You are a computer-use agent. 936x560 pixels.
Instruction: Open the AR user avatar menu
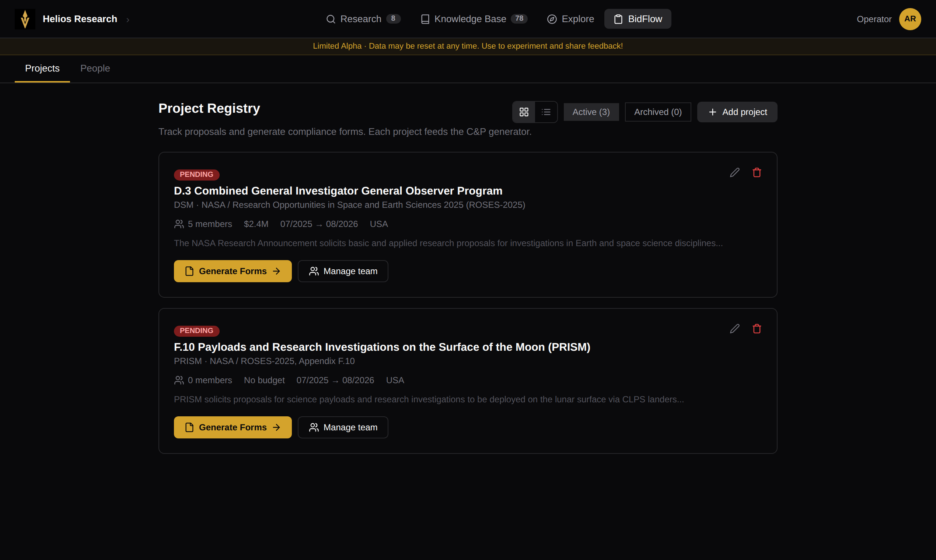(909, 19)
